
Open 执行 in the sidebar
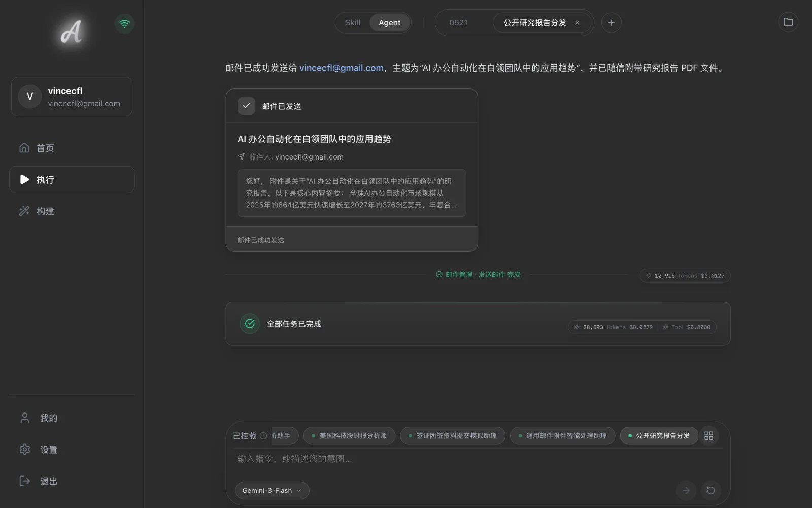(x=72, y=179)
